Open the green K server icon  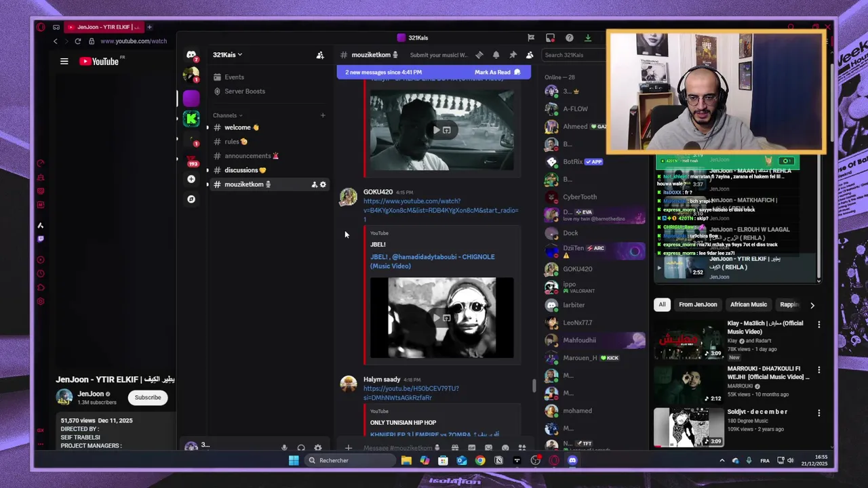[191, 119]
